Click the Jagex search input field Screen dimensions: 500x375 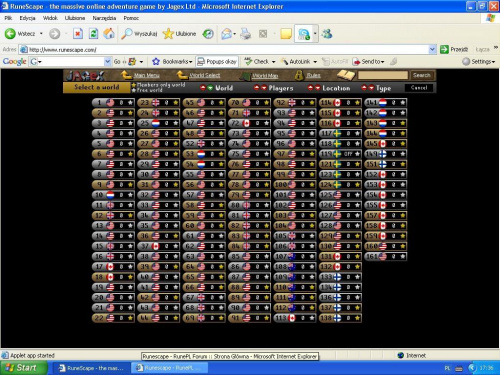coord(383,75)
